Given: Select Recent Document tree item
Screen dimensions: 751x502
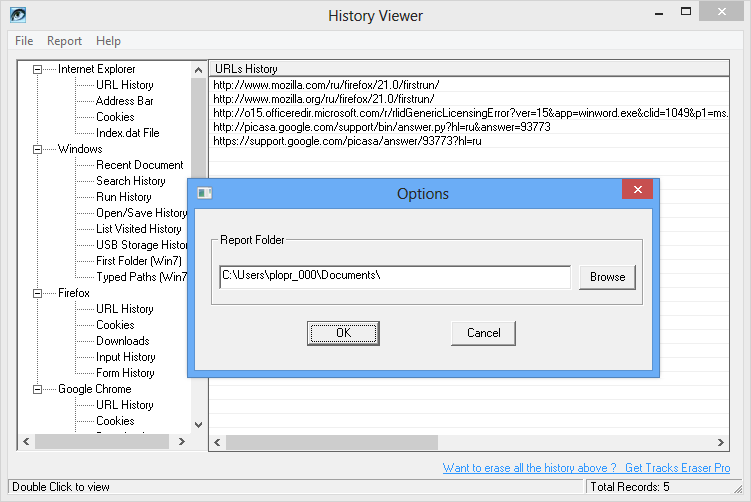Looking at the screenshot, I should 139,165.
